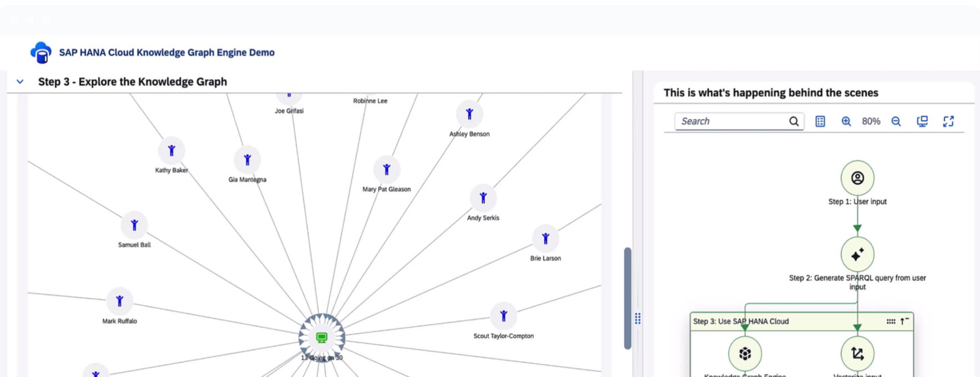
Task: Open the process flow legend icon
Action: pos(820,121)
